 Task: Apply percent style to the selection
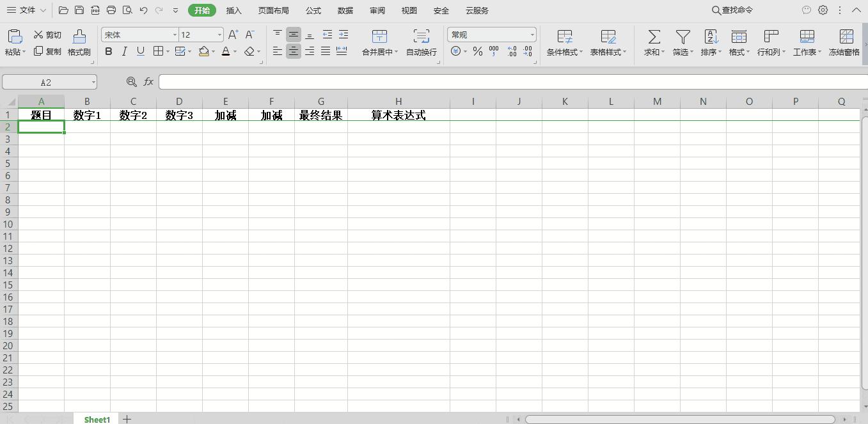[477, 52]
